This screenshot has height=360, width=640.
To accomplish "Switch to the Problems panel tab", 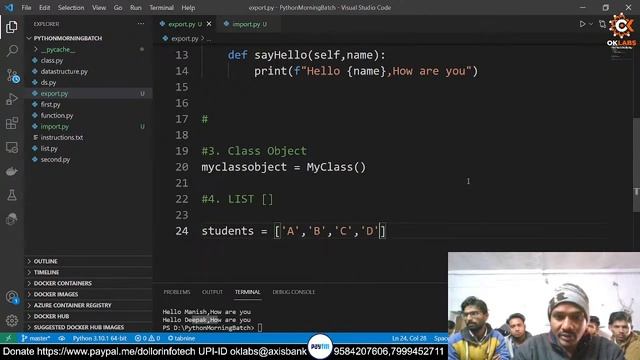I will coord(177,292).
